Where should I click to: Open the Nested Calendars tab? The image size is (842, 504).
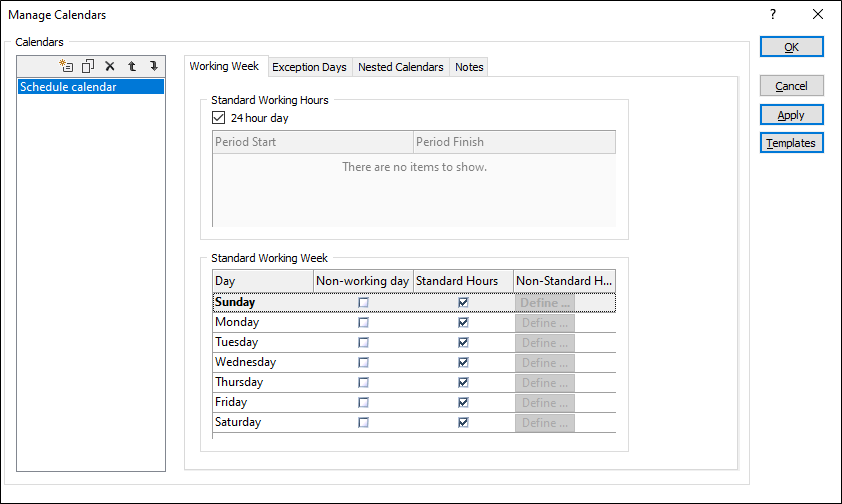400,67
